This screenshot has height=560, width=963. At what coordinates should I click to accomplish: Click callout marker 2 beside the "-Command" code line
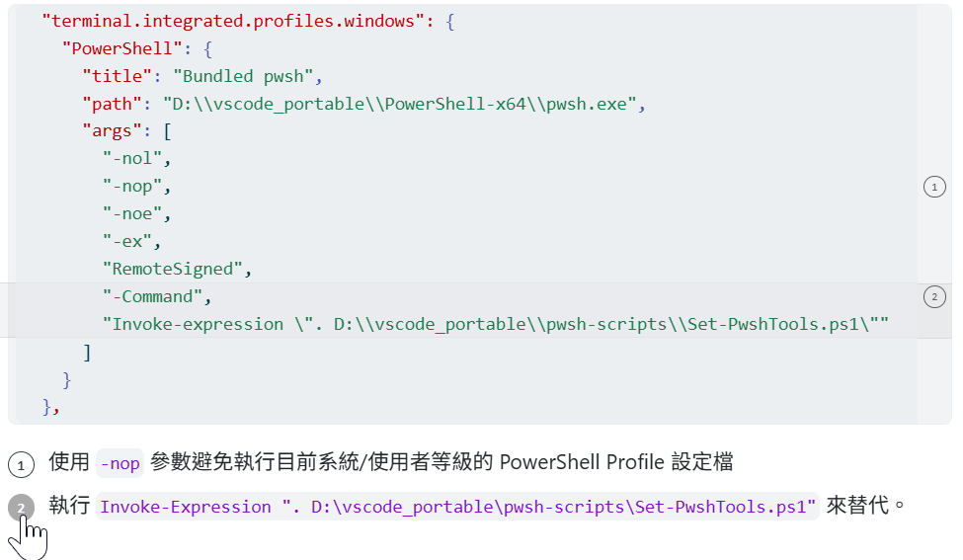click(934, 297)
